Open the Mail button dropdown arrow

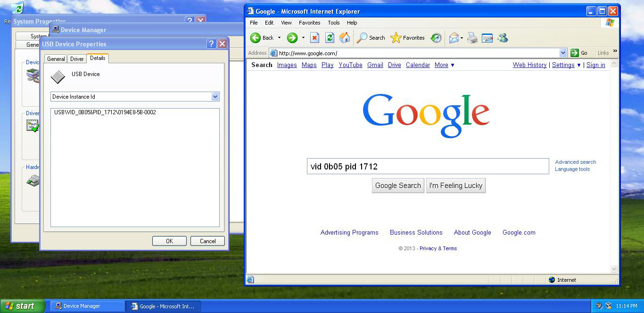tap(462, 38)
